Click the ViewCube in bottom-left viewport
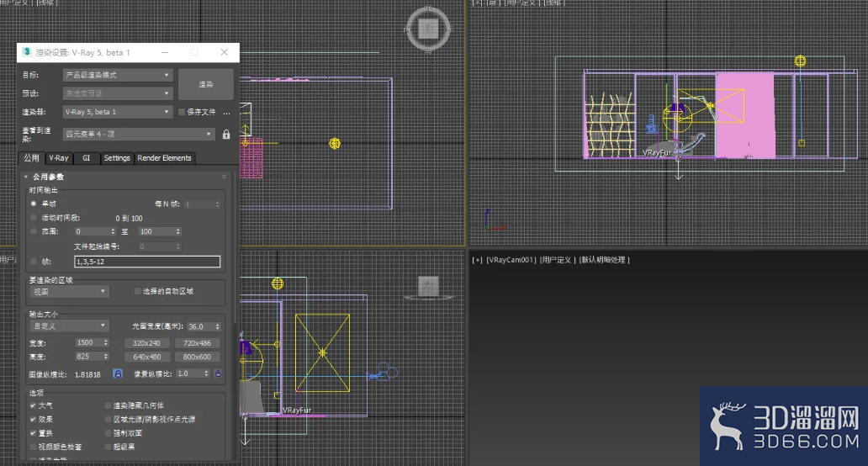The image size is (868, 466). point(429,287)
